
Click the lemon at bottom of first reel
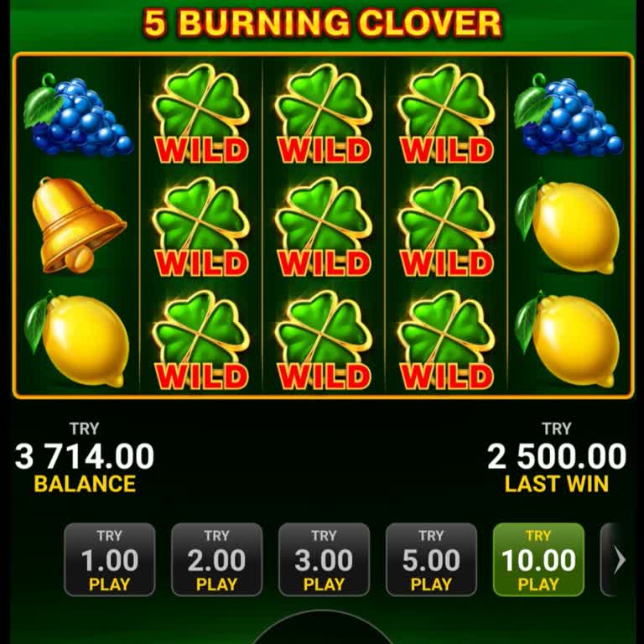[x=77, y=340]
